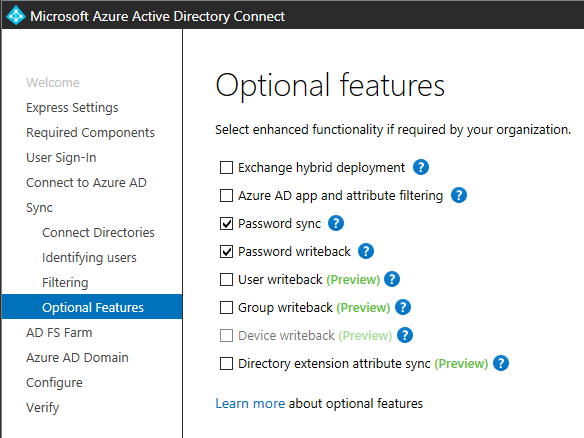584x438 pixels.
Task: Select Optional Features in sidebar
Action: pyautogui.click(x=92, y=307)
